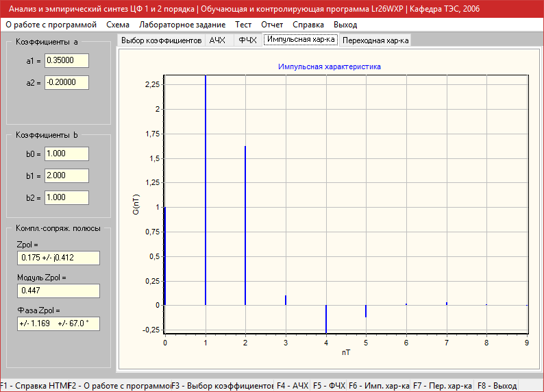Click the 'nT' horizontal axis label
The height and width of the screenshot is (392, 544).
tap(346, 352)
